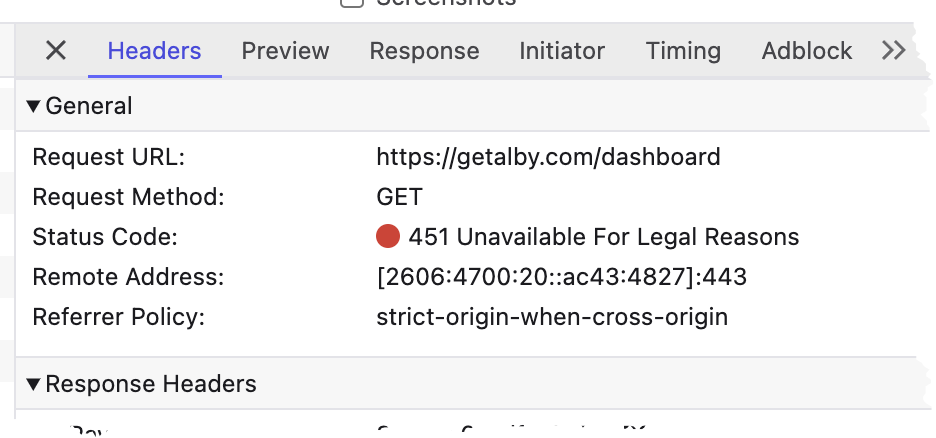Click the red status code indicator dot
Viewport: 936px width, 438px height.
click(387, 236)
